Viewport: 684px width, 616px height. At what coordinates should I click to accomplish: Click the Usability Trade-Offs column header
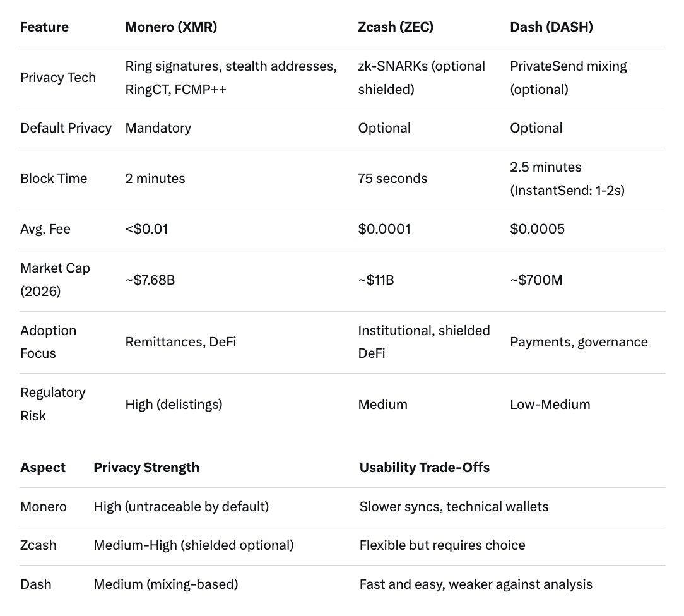click(425, 468)
